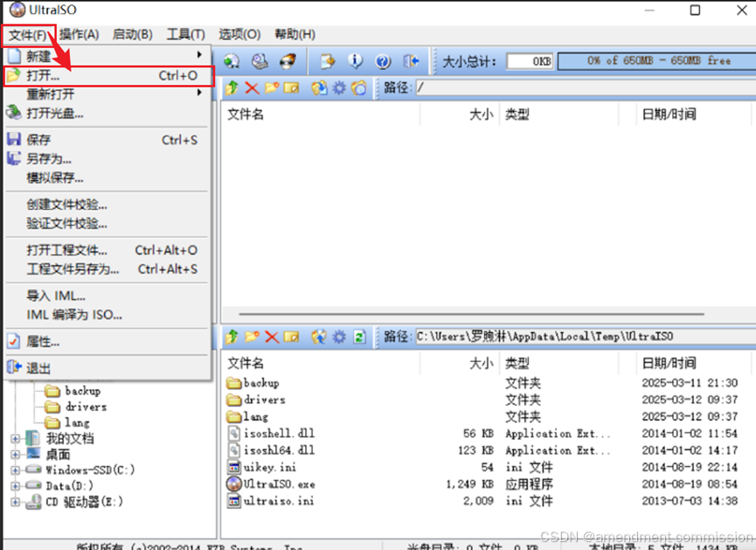Expand 桌面 tree node
The image size is (756, 550).
pos(16,455)
